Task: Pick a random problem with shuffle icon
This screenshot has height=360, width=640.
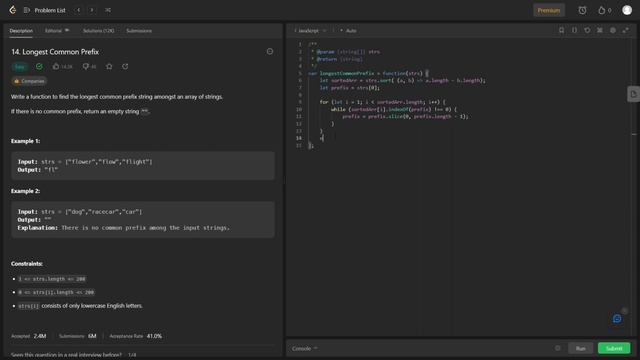Action: pyautogui.click(x=108, y=10)
